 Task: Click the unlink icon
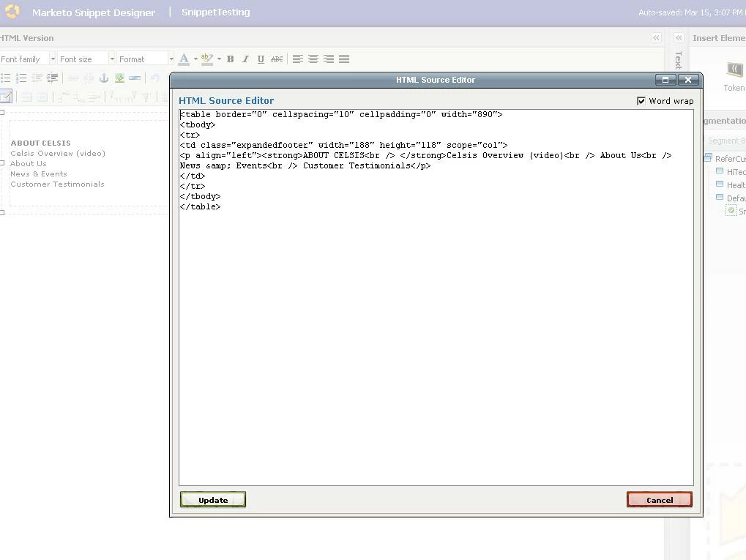pos(89,78)
